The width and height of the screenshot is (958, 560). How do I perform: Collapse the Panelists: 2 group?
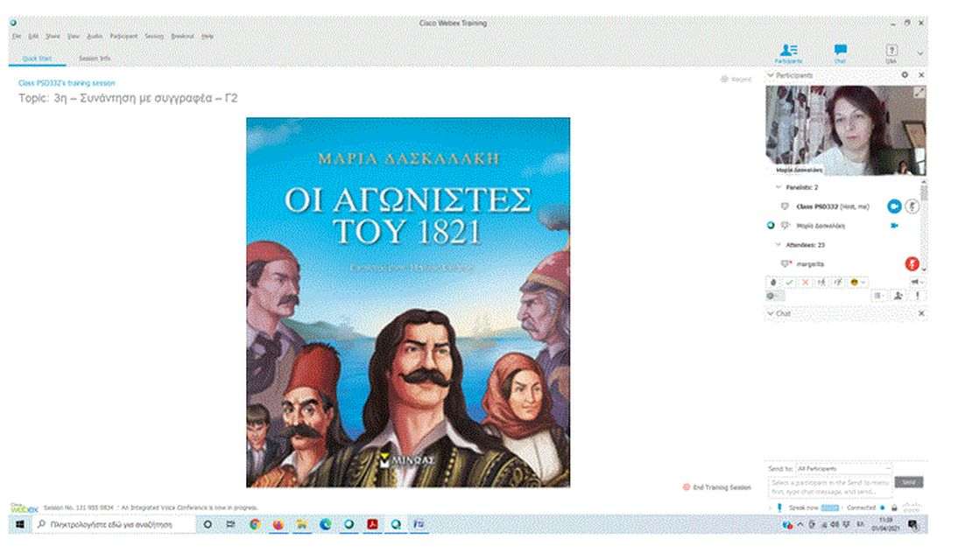click(778, 187)
